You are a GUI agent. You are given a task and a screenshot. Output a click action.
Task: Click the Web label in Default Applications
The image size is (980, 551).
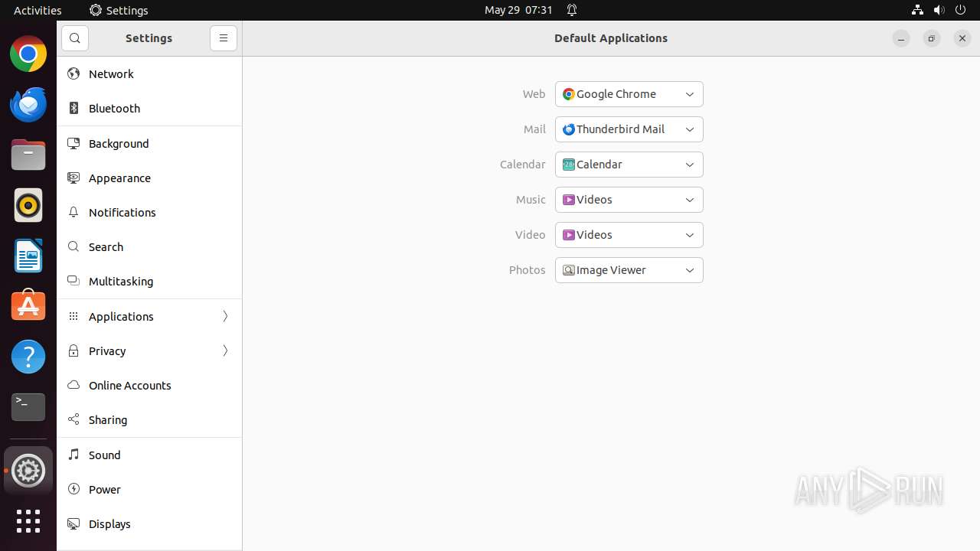(534, 94)
